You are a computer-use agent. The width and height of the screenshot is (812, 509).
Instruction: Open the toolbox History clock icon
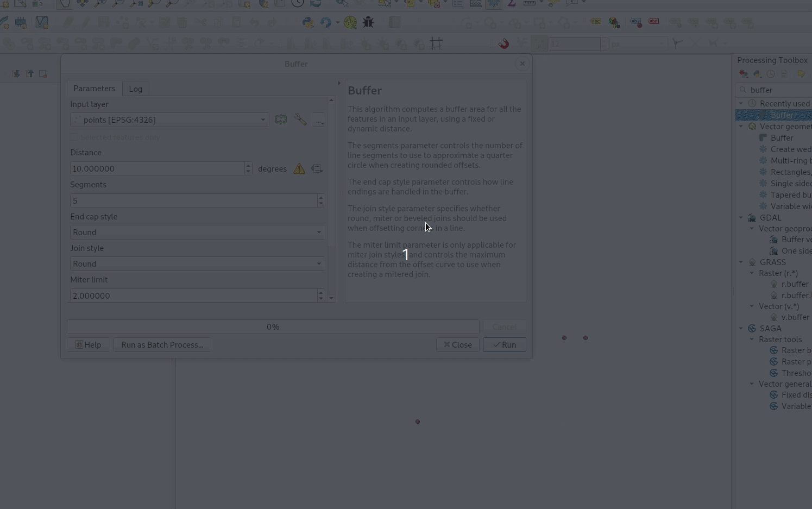(x=771, y=74)
